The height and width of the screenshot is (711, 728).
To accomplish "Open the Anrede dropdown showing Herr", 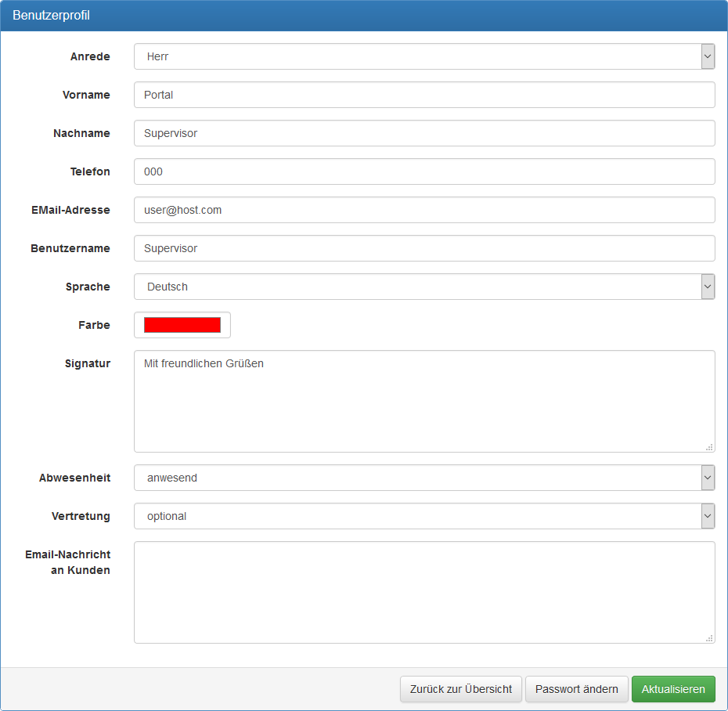I will coord(423,56).
